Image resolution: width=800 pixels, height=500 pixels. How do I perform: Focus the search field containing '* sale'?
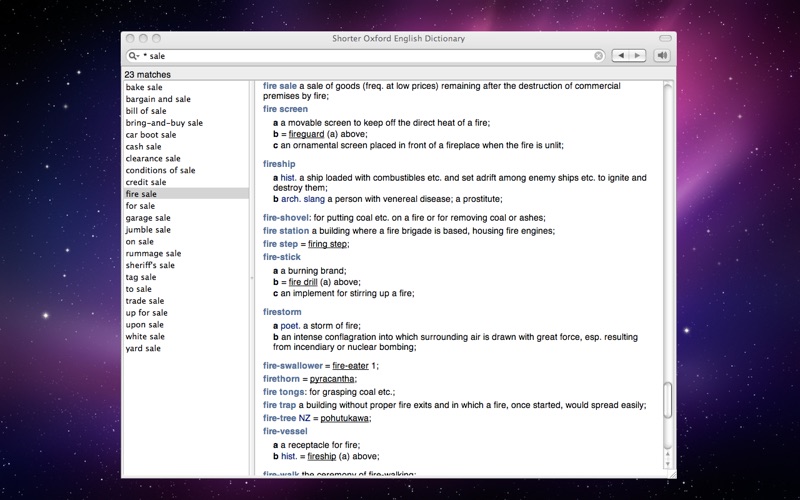click(x=365, y=56)
